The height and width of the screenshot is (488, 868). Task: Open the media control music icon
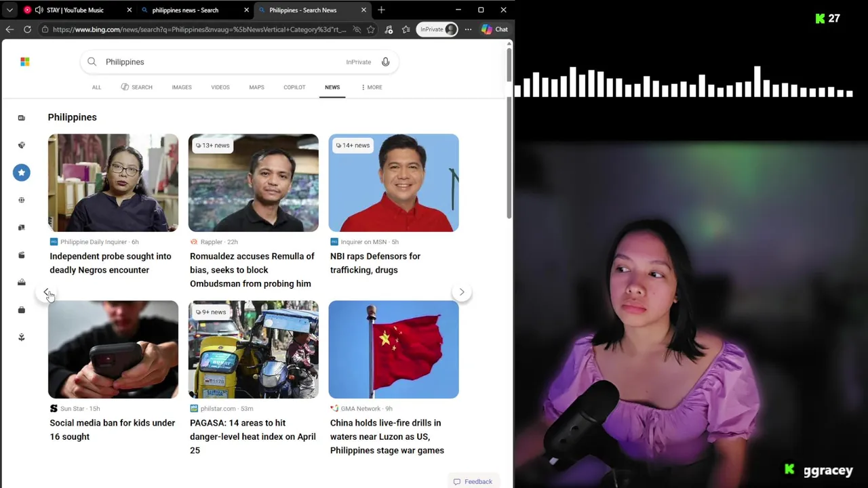click(389, 29)
